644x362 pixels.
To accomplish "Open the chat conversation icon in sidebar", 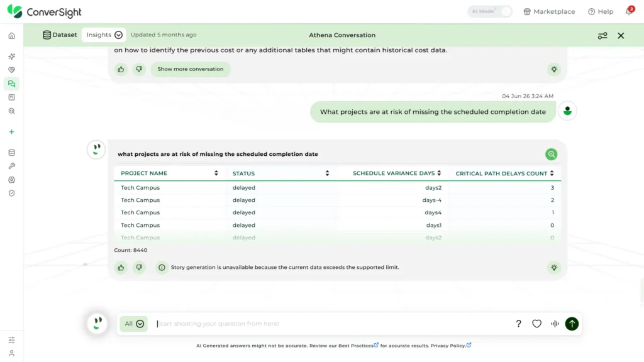I will tap(11, 84).
